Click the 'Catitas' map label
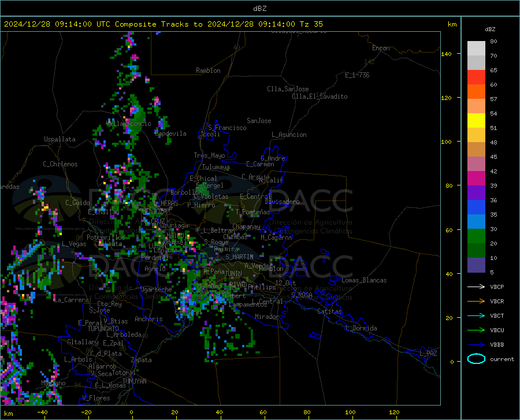 (x=329, y=311)
